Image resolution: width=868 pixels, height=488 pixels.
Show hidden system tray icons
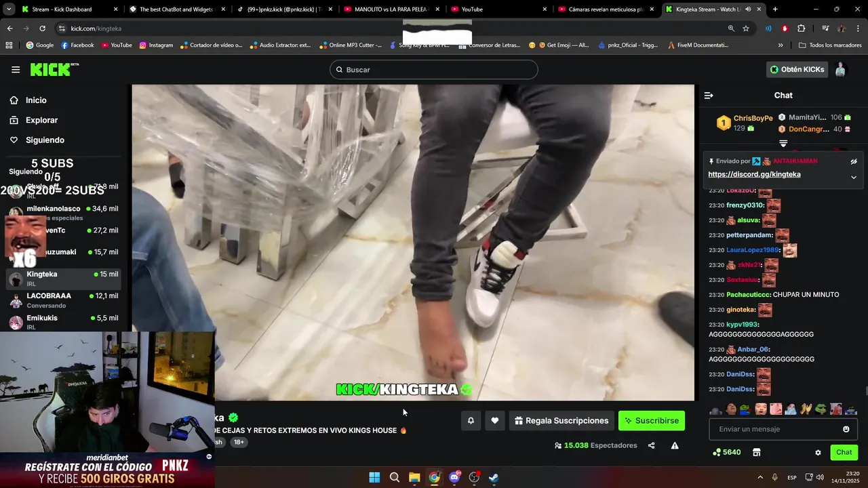(760, 477)
